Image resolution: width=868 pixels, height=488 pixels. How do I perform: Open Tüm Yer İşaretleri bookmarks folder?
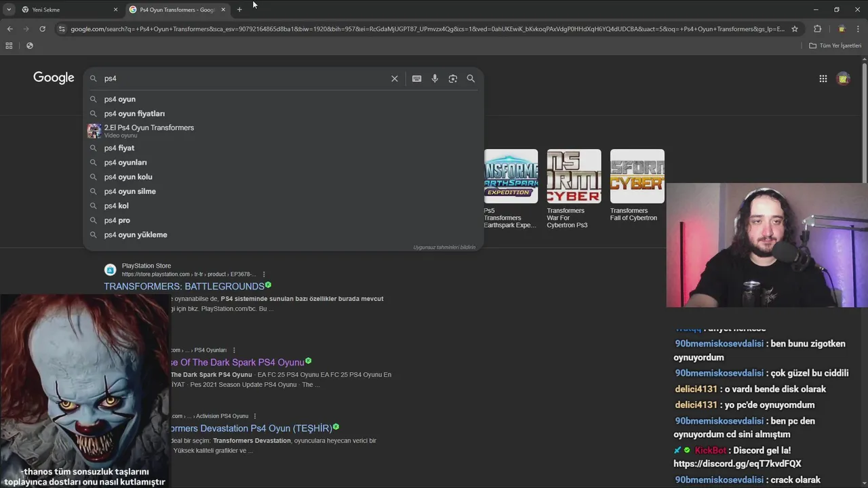835,45
